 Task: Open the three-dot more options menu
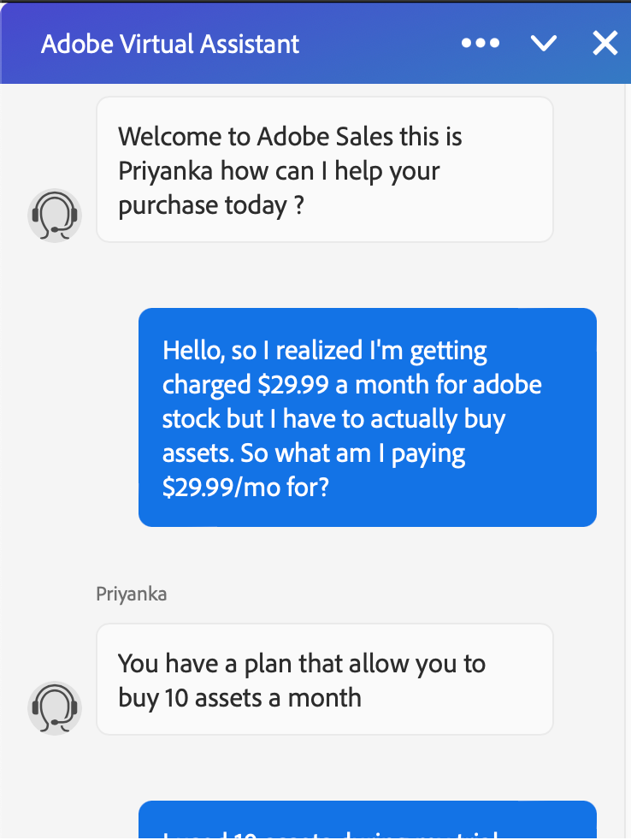click(480, 43)
